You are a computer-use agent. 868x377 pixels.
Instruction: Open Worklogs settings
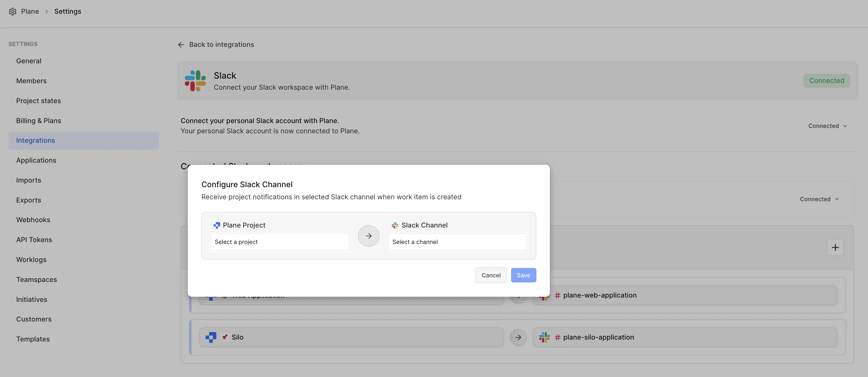click(84, 260)
